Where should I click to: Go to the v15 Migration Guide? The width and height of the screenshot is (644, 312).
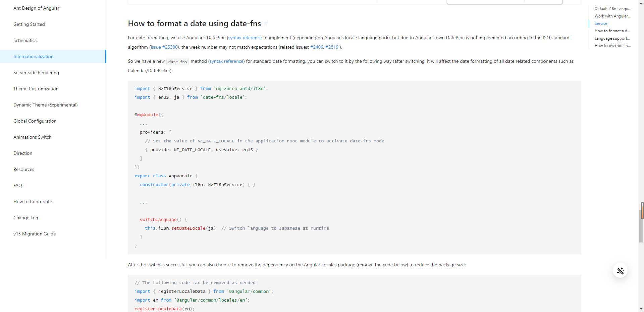coord(35,234)
